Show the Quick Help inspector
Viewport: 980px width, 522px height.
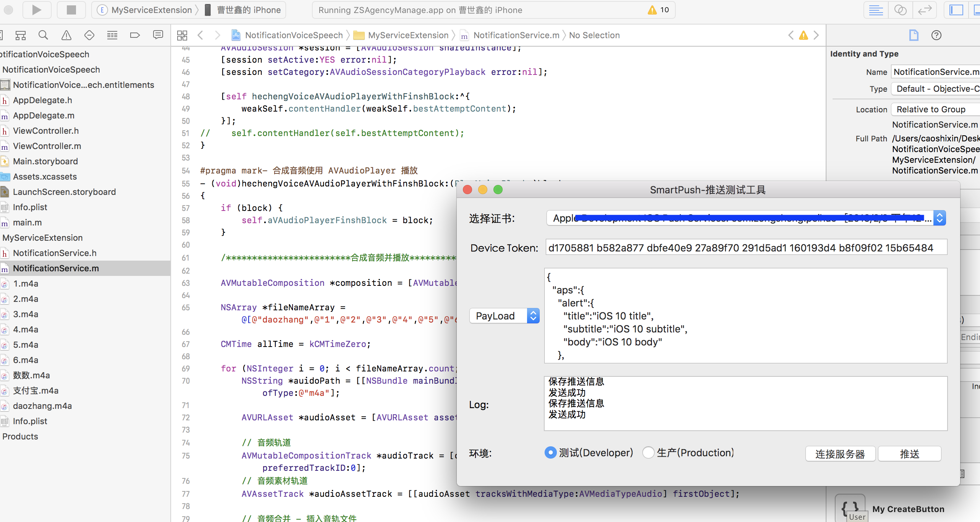pyautogui.click(x=936, y=35)
